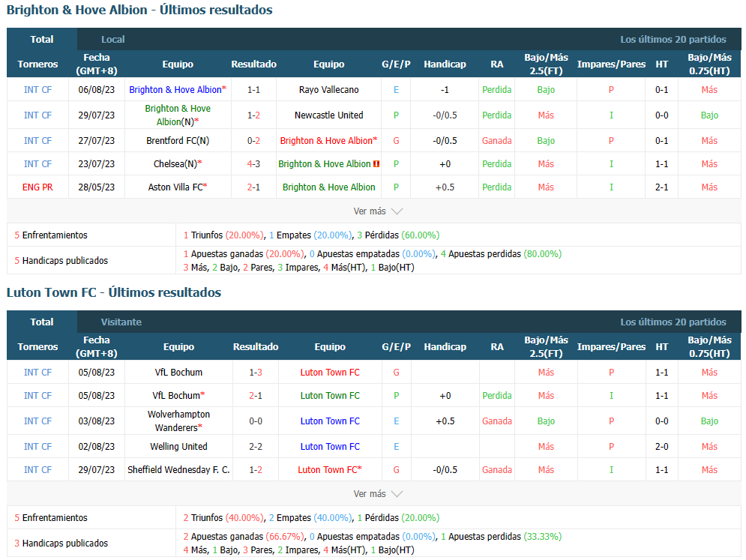Open the Sheffield Wednesday F. C. team link
This screenshot has width=746, height=560.
tap(178, 470)
